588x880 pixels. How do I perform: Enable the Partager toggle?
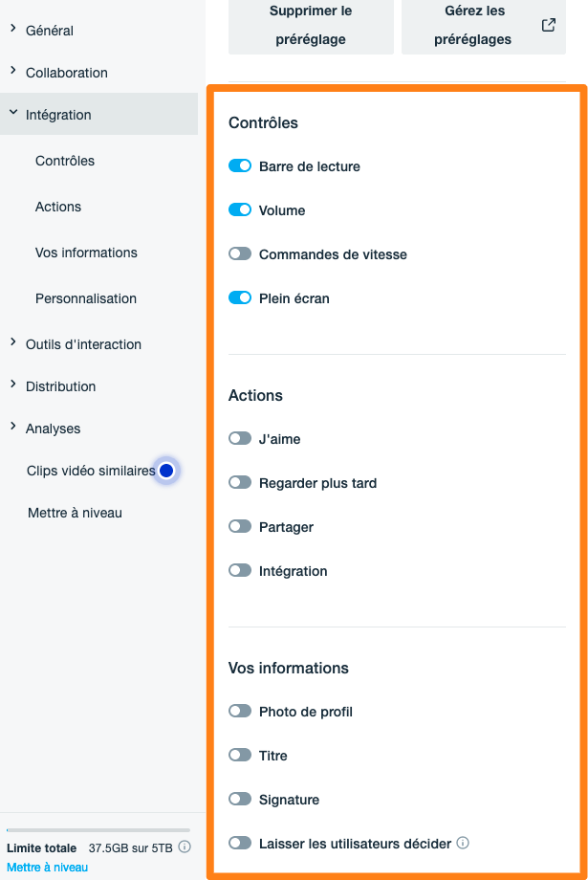point(240,526)
